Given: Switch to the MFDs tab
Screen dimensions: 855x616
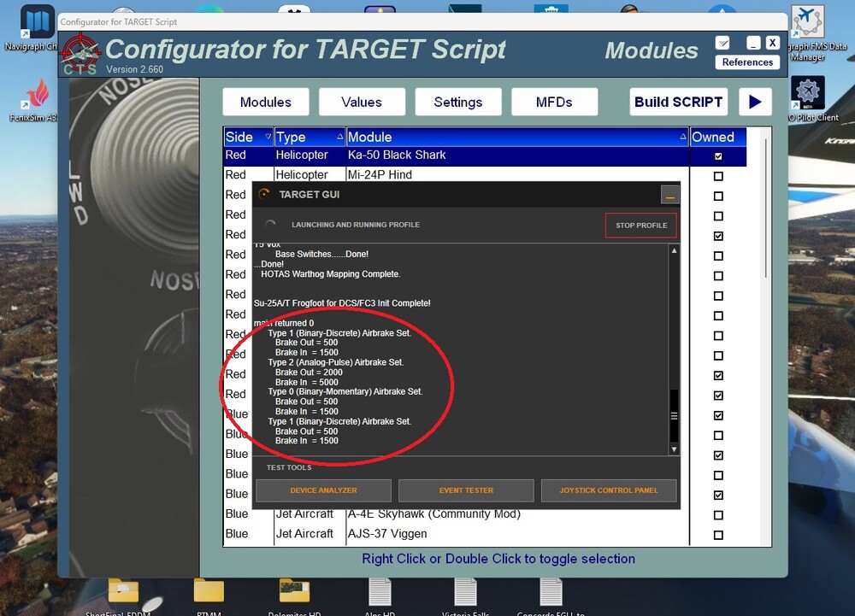Looking at the screenshot, I should [554, 102].
